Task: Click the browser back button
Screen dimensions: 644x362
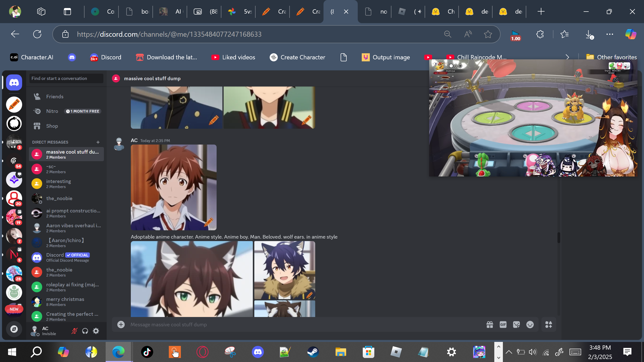Action: (15, 34)
